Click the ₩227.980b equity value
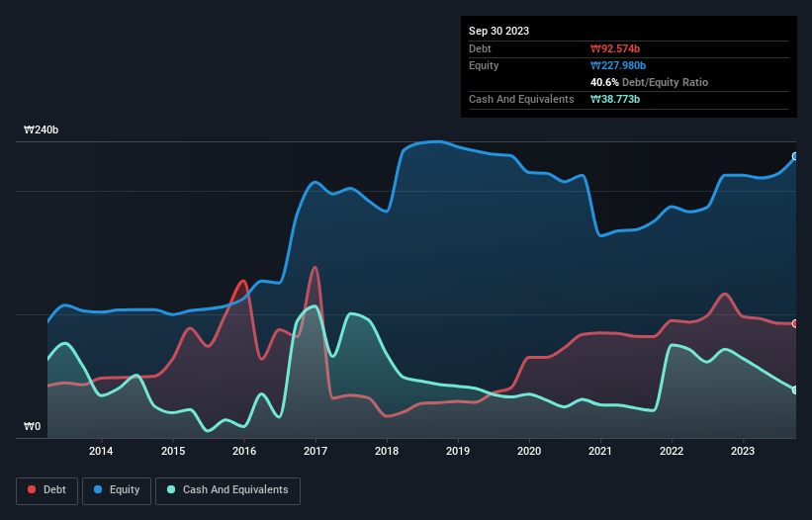The image size is (812, 520). [618, 65]
